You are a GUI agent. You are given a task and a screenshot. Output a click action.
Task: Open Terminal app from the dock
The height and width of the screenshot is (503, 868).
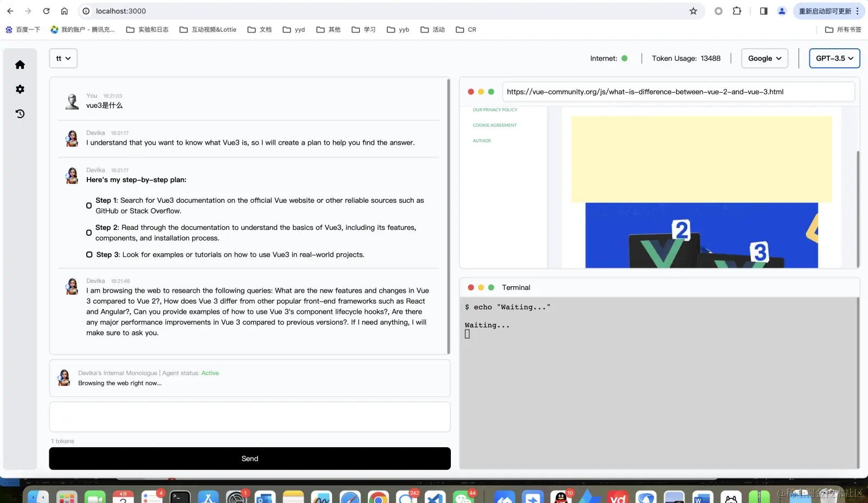click(x=180, y=496)
